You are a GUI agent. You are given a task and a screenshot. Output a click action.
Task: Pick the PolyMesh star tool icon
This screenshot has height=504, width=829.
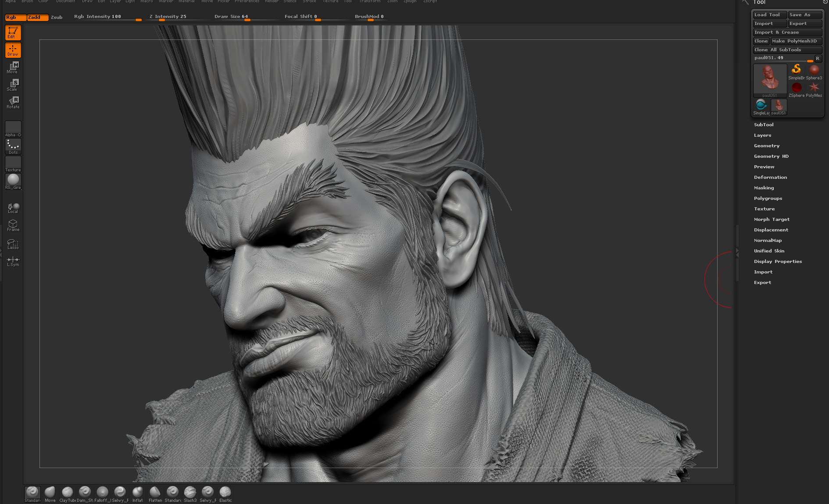[814, 89]
